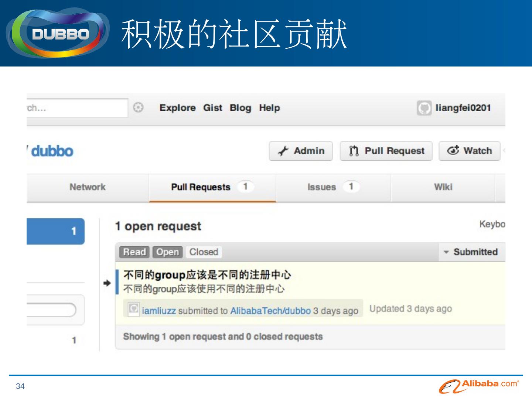
Task: Click the DUBBO logo
Action: (58, 33)
